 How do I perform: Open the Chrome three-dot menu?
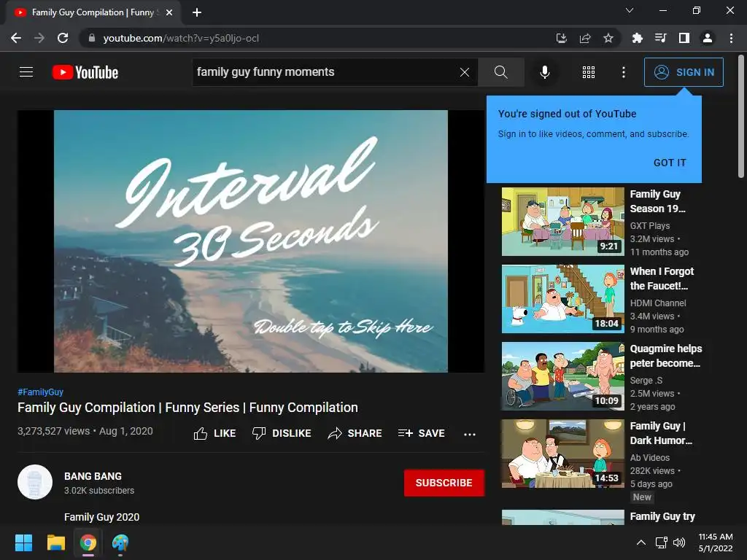point(731,38)
